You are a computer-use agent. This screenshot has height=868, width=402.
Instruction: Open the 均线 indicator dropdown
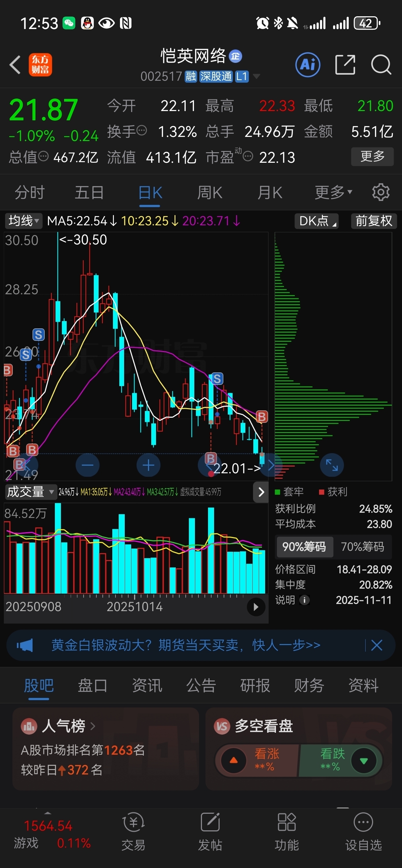pyautogui.click(x=24, y=221)
